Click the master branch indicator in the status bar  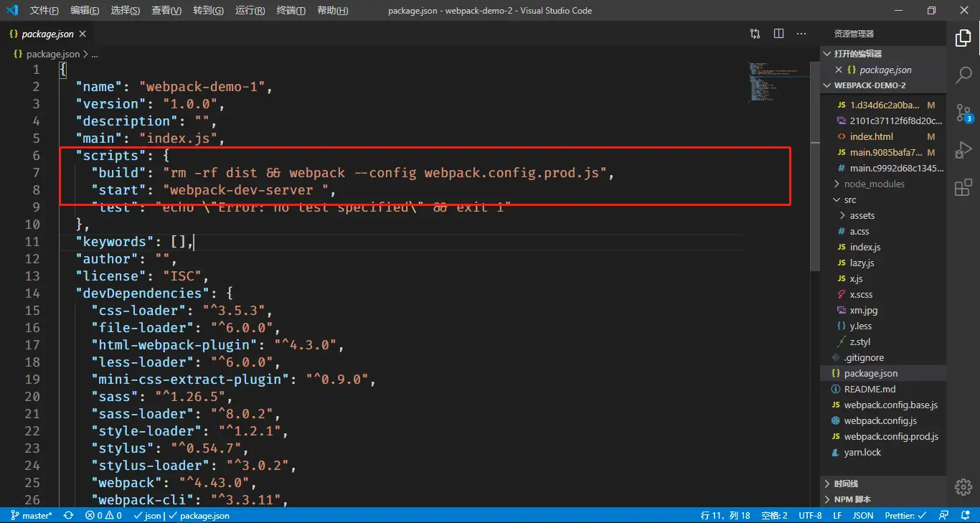coord(32,516)
